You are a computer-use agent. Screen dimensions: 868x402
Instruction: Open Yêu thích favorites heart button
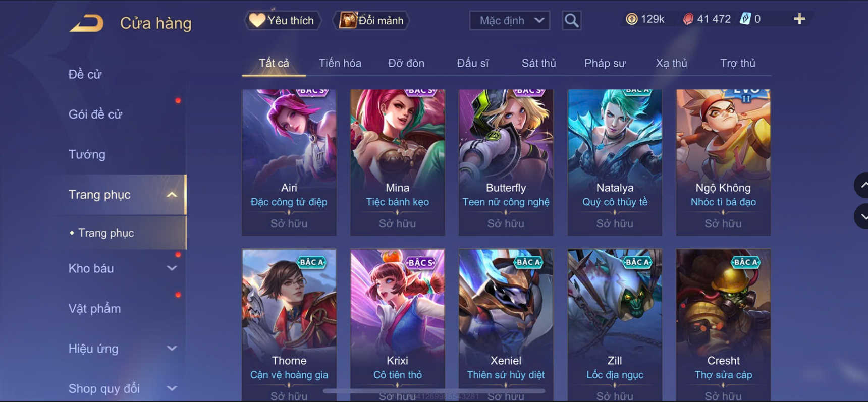click(x=282, y=20)
